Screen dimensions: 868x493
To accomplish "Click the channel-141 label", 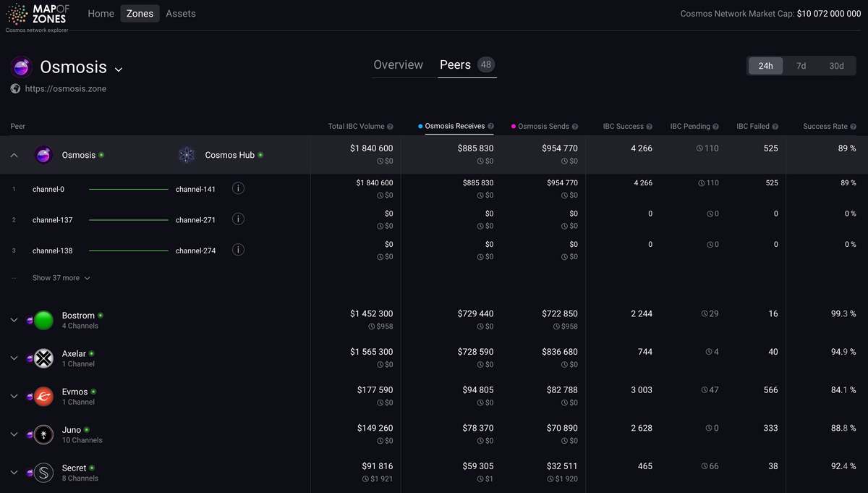I will point(195,190).
